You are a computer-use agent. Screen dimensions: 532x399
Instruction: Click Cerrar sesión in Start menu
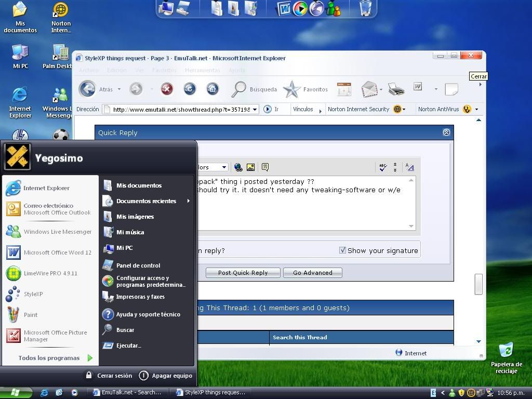108,376
